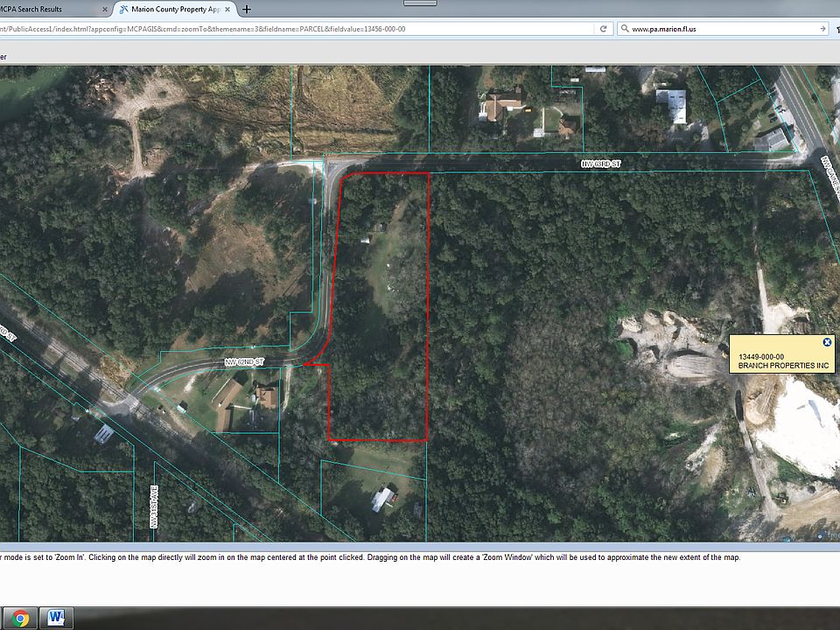This screenshot has width=840, height=630.
Task: Click the 13449-000-00 parcel number text
Action: pyautogui.click(x=760, y=357)
